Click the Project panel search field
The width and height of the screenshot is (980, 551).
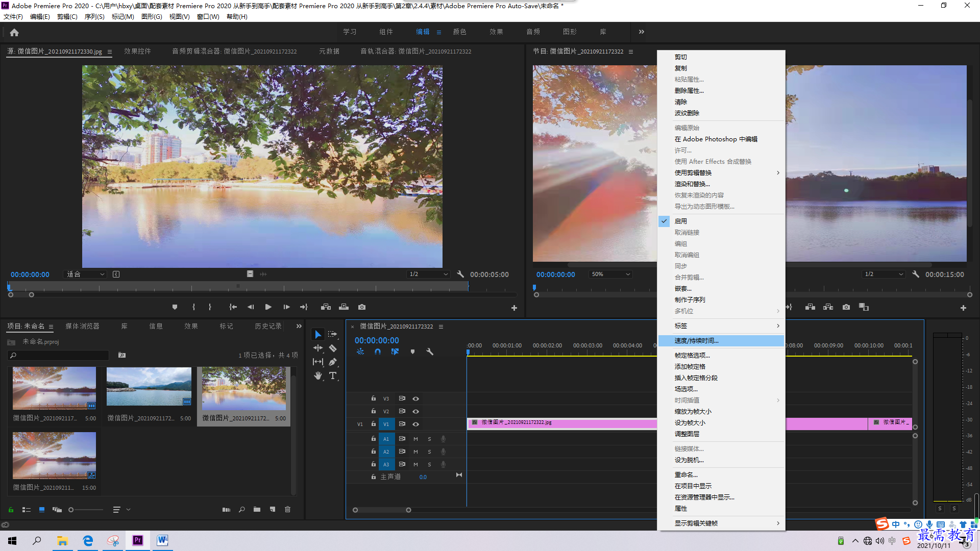[58, 355]
